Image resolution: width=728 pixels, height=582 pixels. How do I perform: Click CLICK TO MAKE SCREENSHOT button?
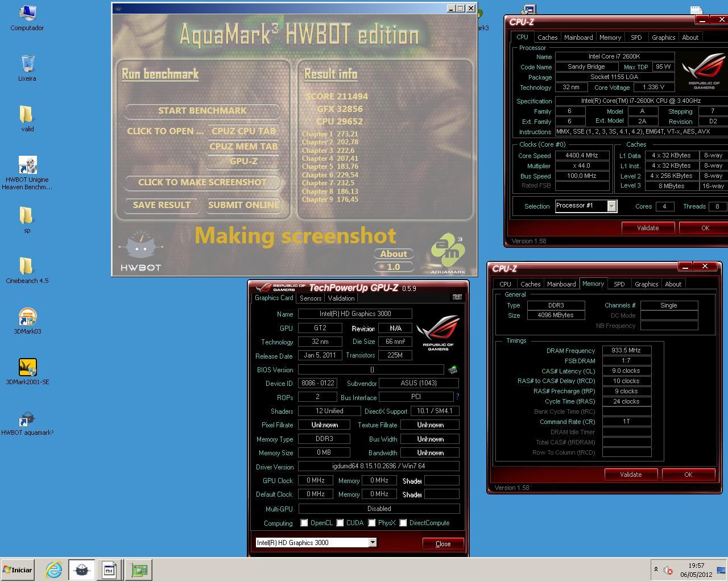point(202,182)
